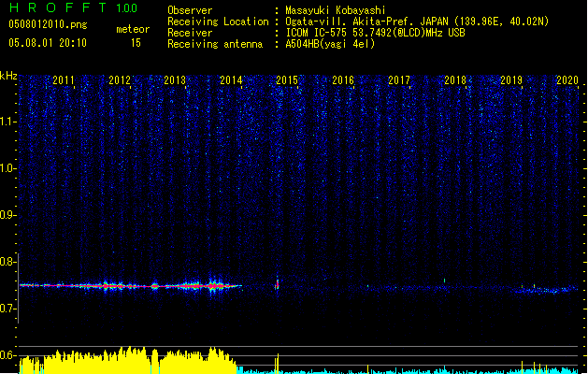Click the Receiving Location label
This screenshot has width=588, height=374.
coord(218,22)
